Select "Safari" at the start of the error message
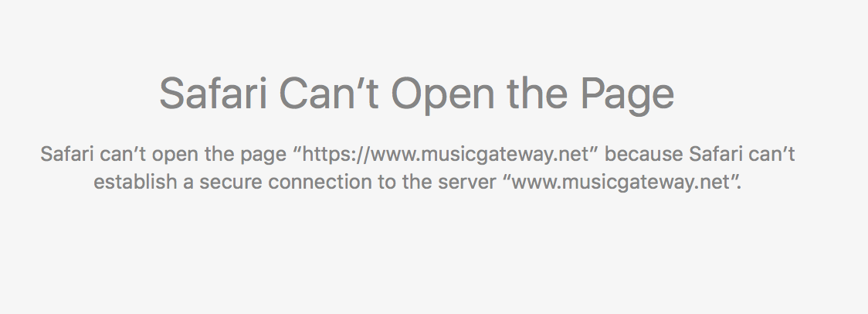The image size is (868, 314). [66, 154]
